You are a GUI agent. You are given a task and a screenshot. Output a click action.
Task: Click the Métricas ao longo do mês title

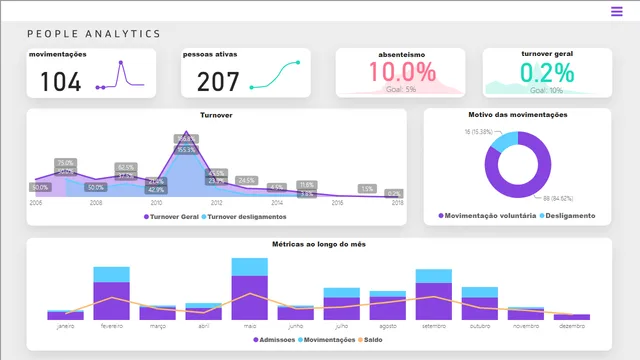coord(319,244)
